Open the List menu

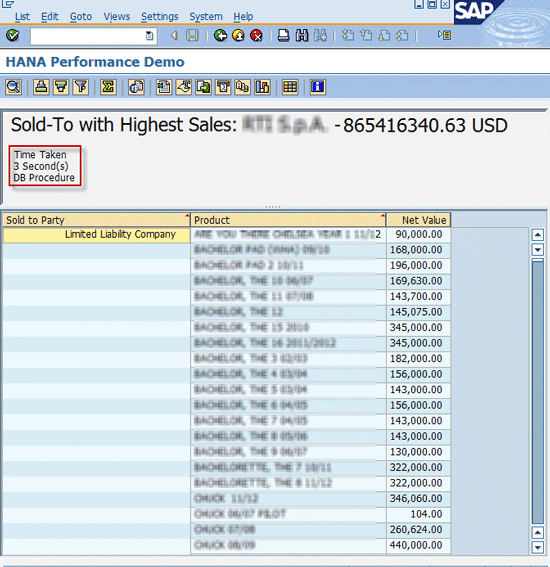(x=22, y=17)
